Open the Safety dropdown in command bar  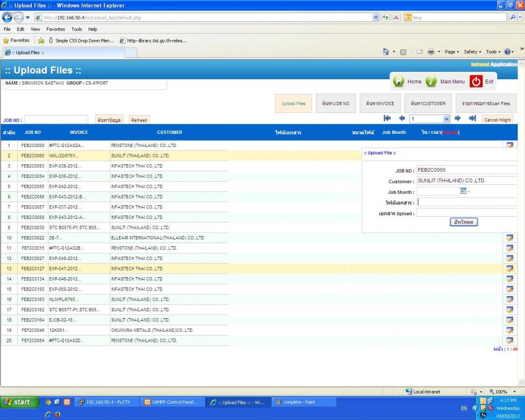[473, 52]
